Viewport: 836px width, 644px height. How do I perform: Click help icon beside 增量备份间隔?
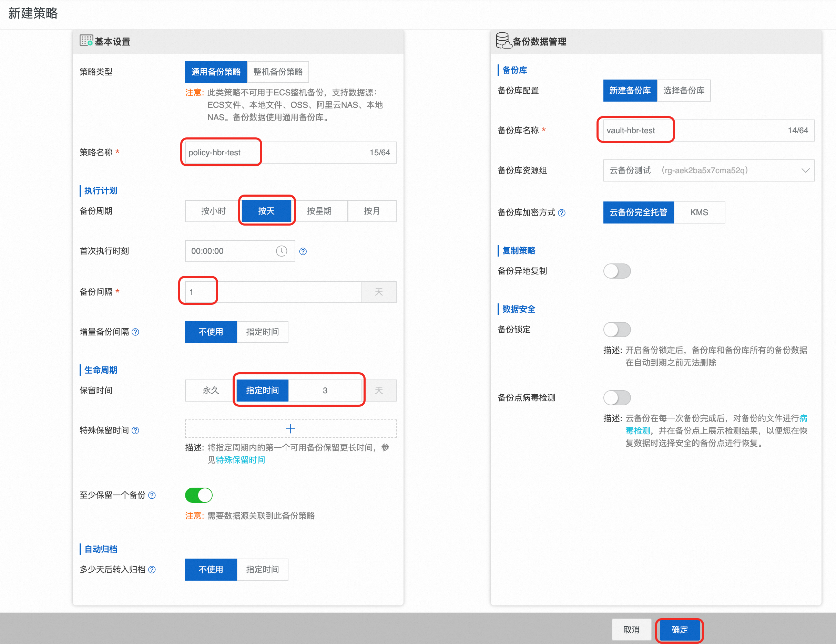135,332
